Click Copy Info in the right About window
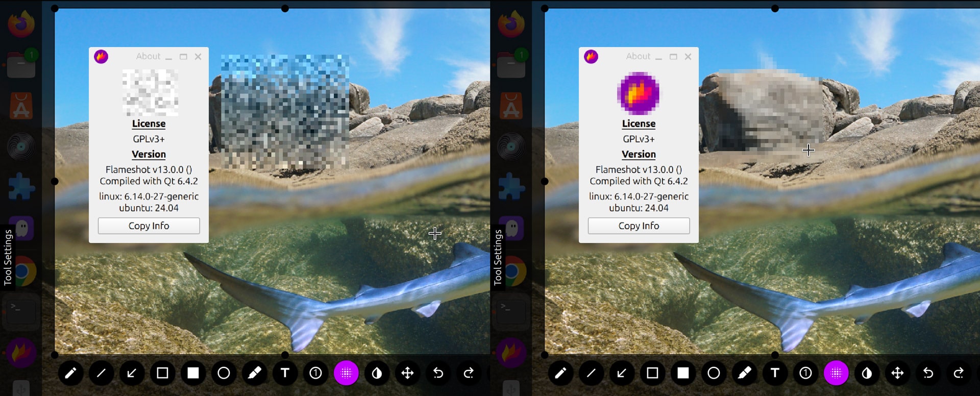 tap(639, 226)
